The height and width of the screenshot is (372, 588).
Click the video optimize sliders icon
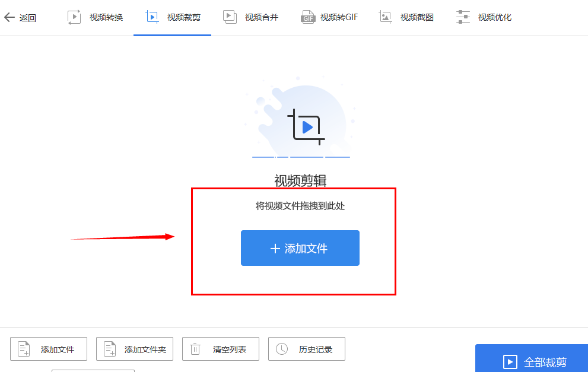pos(463,17)
